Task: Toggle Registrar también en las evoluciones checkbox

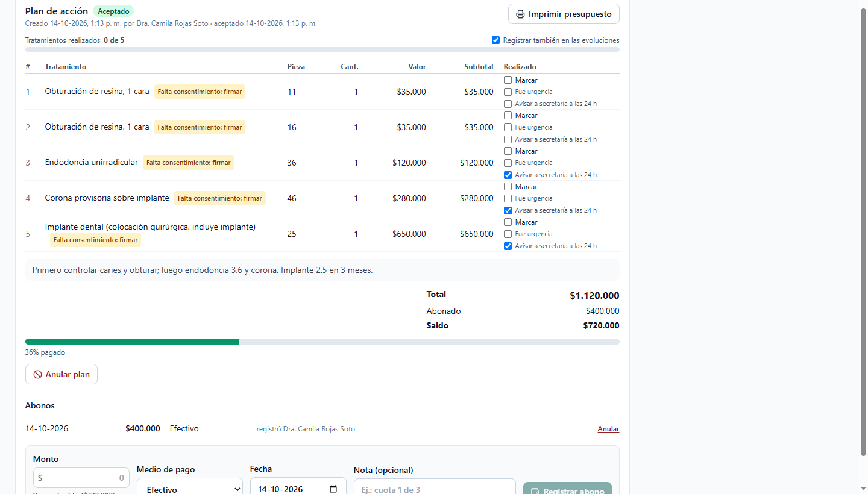Action: (495, 40)
